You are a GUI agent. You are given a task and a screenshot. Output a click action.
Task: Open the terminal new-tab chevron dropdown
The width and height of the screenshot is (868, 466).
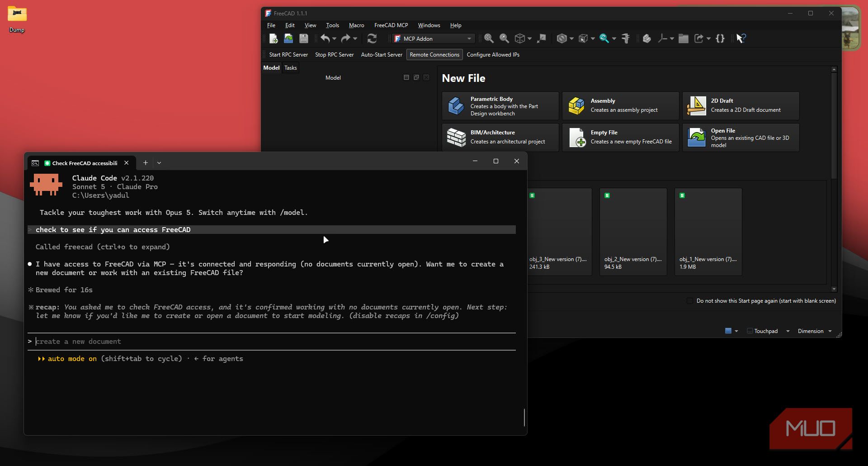coord(159,163)
